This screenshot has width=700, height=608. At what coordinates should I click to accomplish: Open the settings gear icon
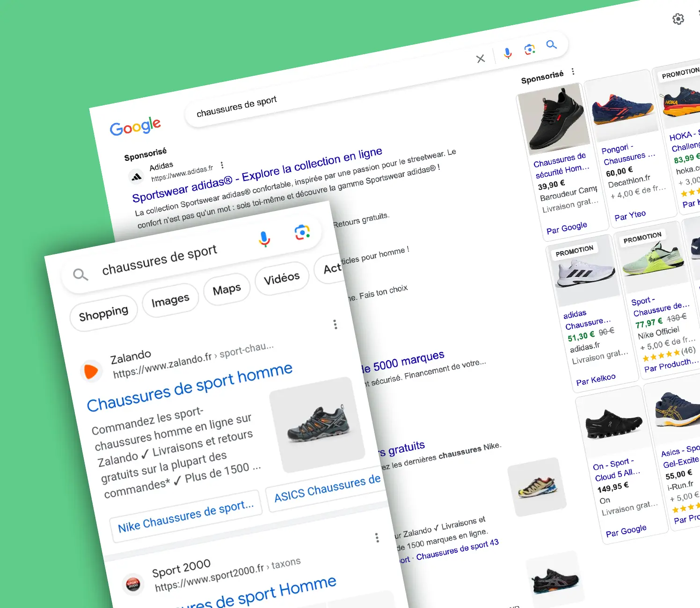pos(678,19)
